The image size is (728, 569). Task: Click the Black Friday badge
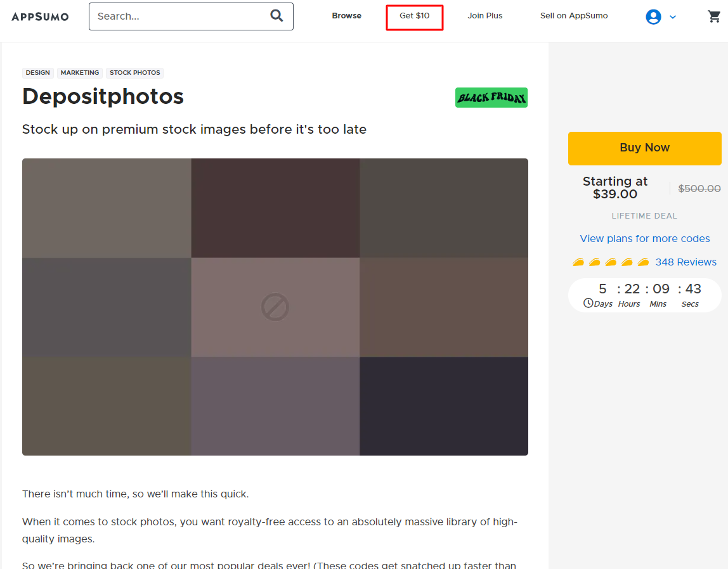[x=491, y=98]
